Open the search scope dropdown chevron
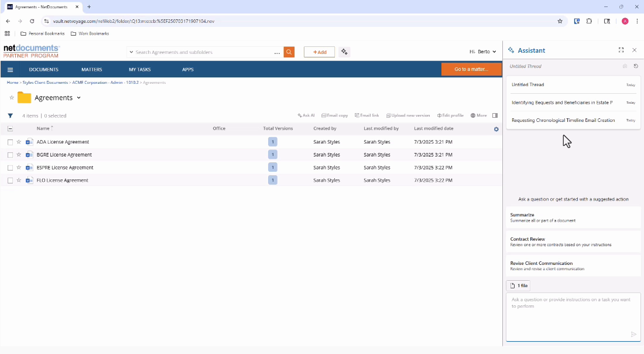This screenshot has width=644, height=354. [131, 52]
